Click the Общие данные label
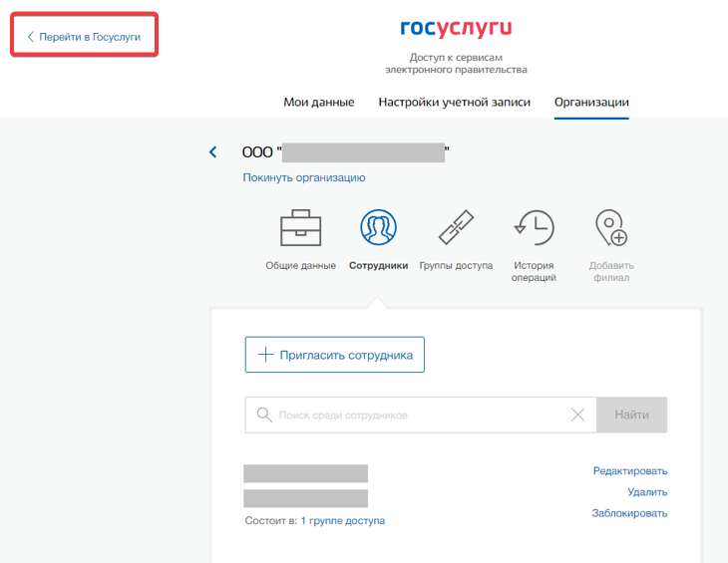728x563 pixels. [300, 266]
